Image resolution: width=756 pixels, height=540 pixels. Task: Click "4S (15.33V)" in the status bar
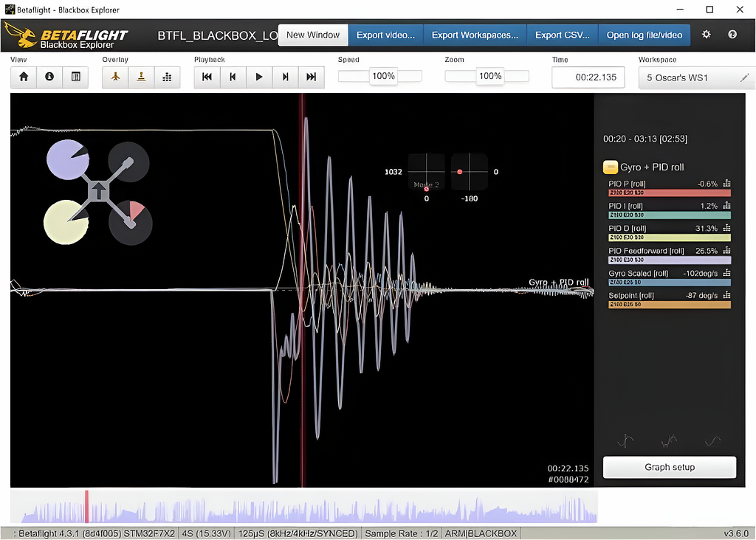click(x=207, y=534)
